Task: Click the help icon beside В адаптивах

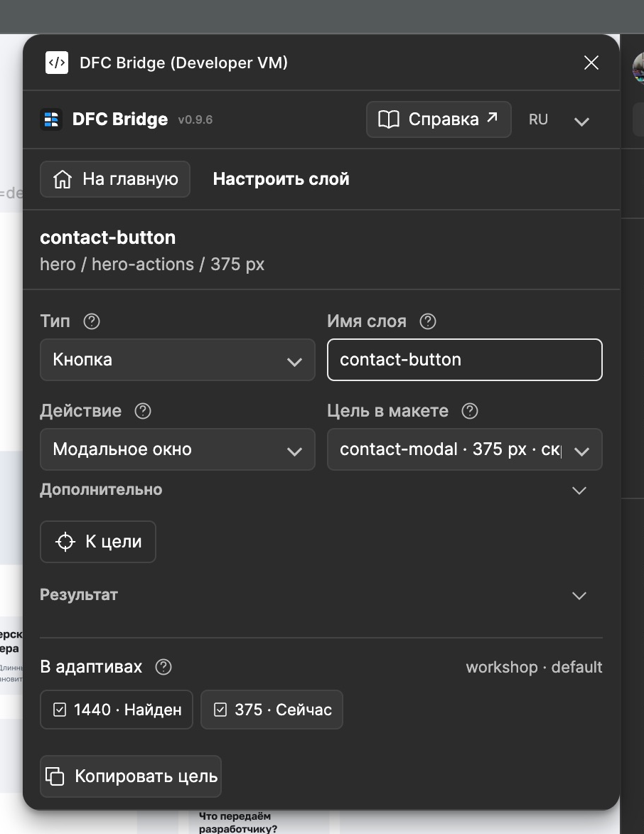Action: click(x=163, y=667)
